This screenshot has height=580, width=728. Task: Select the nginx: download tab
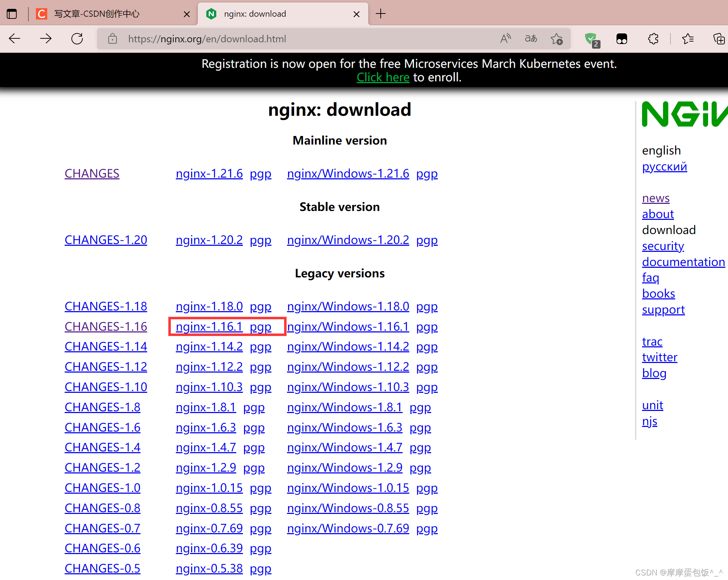(x=283, y=14)
